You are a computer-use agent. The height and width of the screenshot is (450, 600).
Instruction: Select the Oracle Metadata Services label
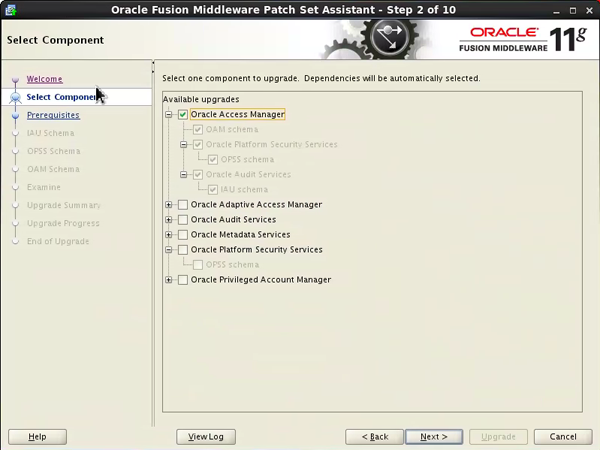click(240, 235)
